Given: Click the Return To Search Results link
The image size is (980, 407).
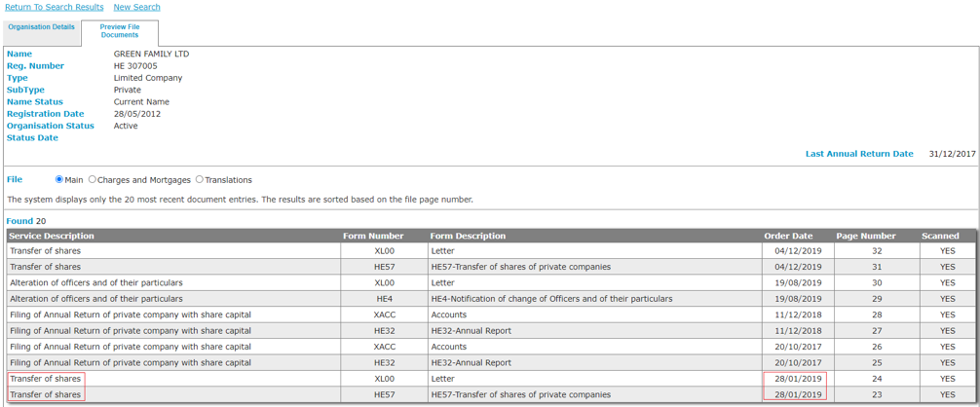Looking at the screenshot, I should click(x=55, y=7).
